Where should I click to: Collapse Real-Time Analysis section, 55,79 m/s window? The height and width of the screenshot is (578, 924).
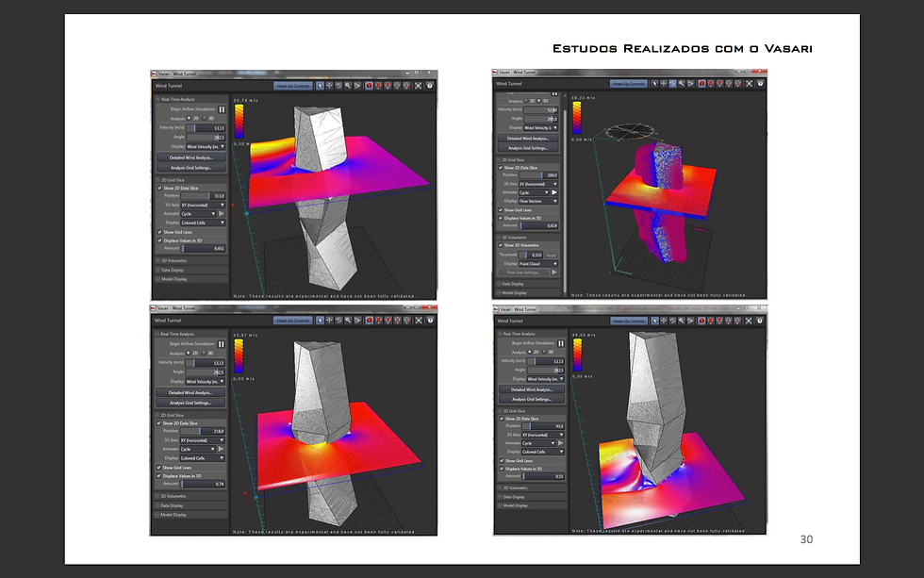tap(191, 99)
